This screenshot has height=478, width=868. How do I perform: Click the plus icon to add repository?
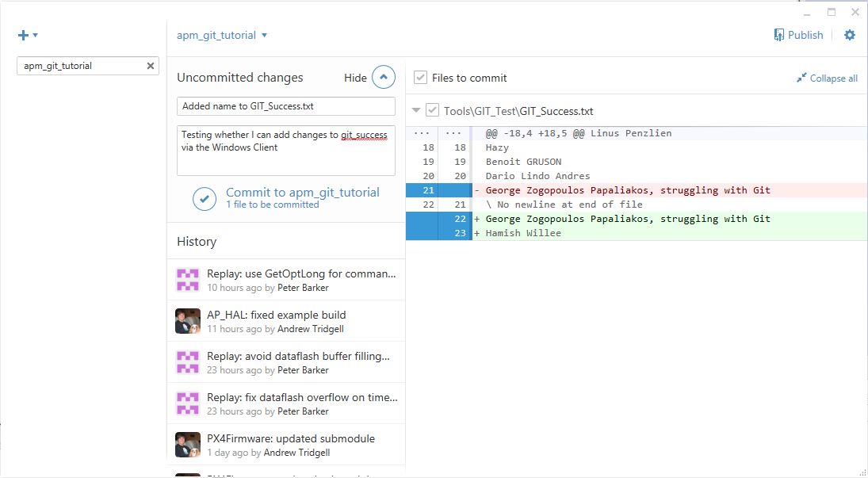point(23,35)
